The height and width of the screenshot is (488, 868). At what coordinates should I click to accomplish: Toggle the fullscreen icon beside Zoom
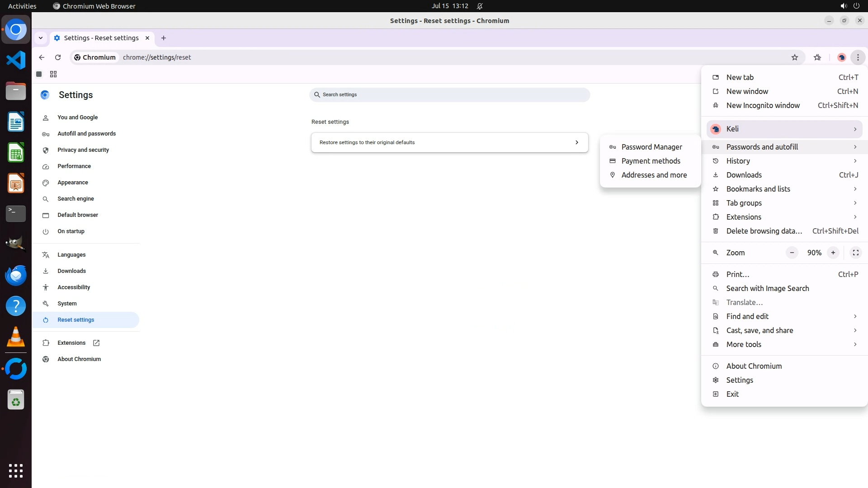855,253
